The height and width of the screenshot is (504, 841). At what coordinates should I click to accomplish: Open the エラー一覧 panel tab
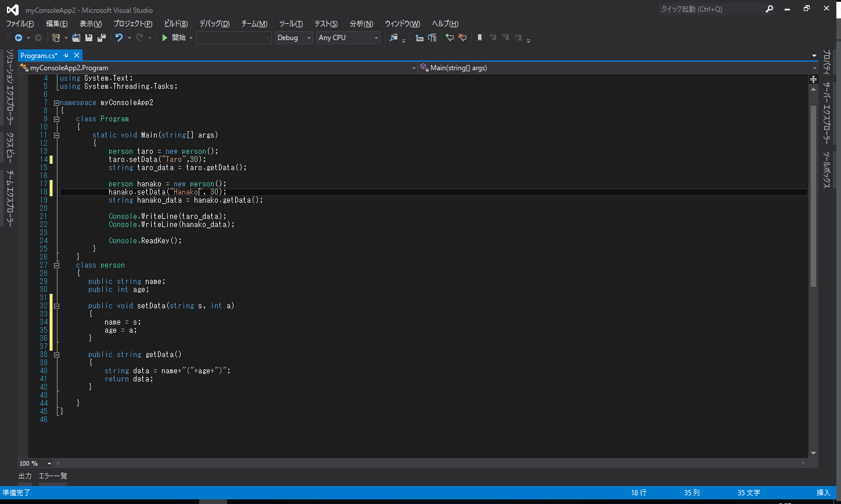tap(53, 476)
